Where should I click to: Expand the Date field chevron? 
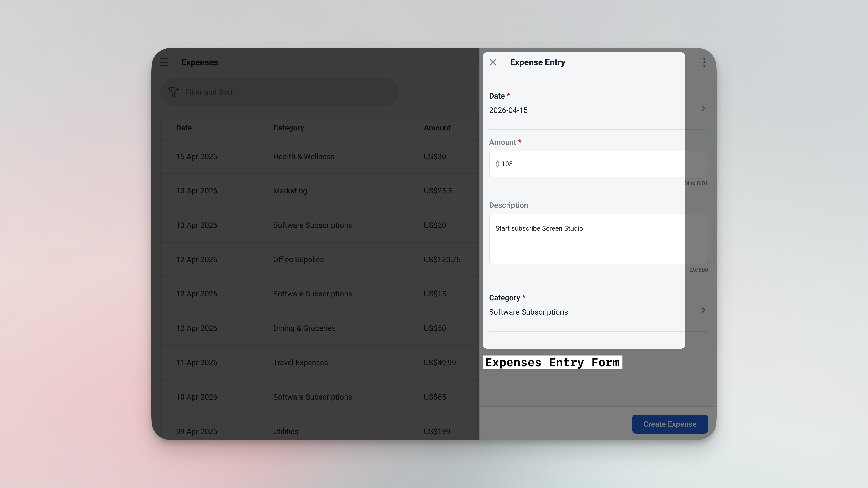coord(703,109)
